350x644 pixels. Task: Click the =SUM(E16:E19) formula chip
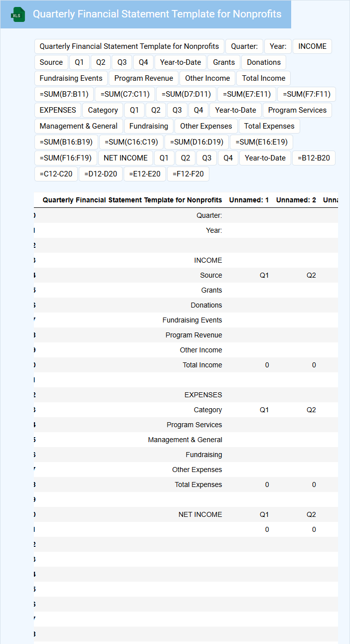pos(262,142)
